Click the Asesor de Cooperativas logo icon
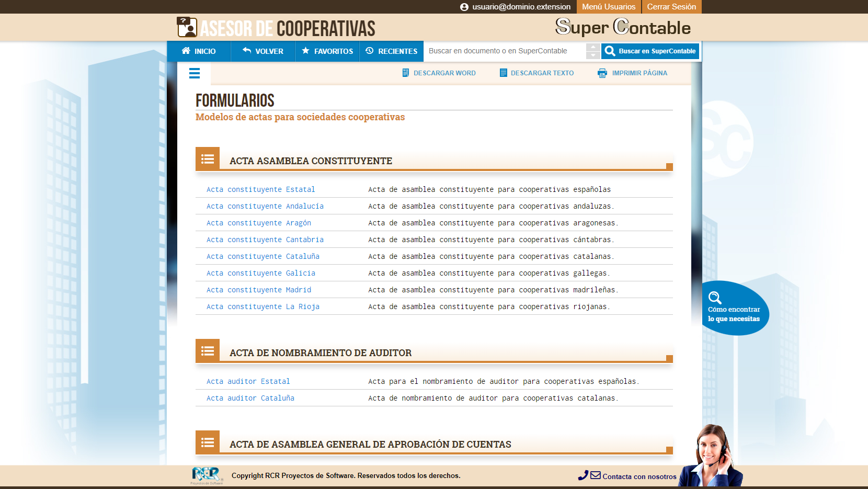The image size is (868, 489). [187, 27]
